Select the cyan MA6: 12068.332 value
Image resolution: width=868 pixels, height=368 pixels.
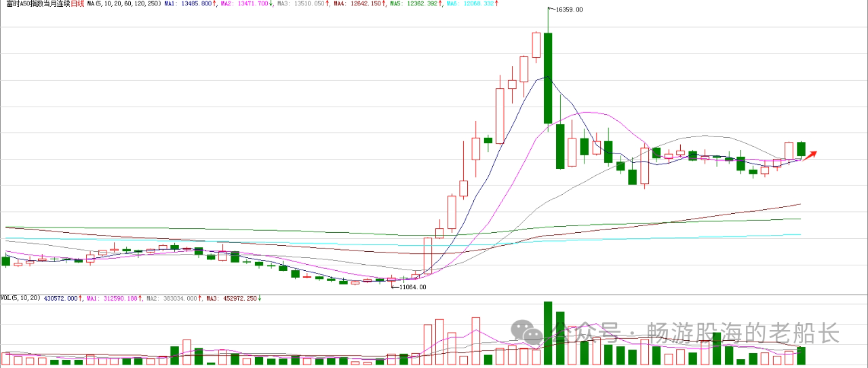[471, 3]
